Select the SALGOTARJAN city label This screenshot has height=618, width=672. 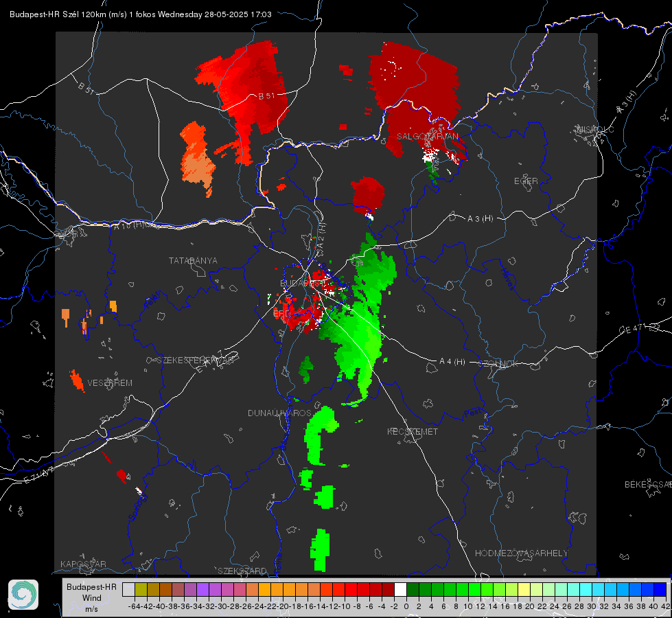point(427,137)
